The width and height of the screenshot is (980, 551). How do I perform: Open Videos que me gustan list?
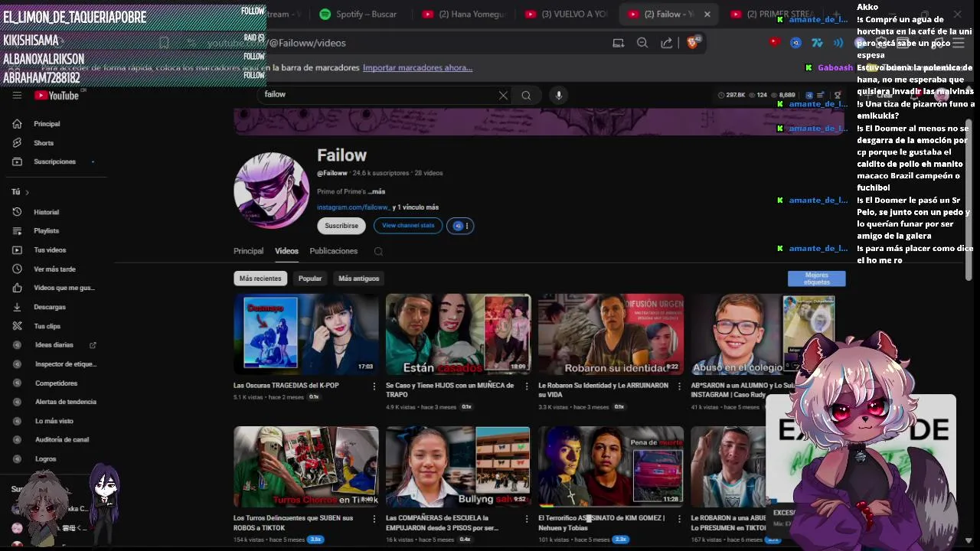pyautogui.click(x=64, y=288)
